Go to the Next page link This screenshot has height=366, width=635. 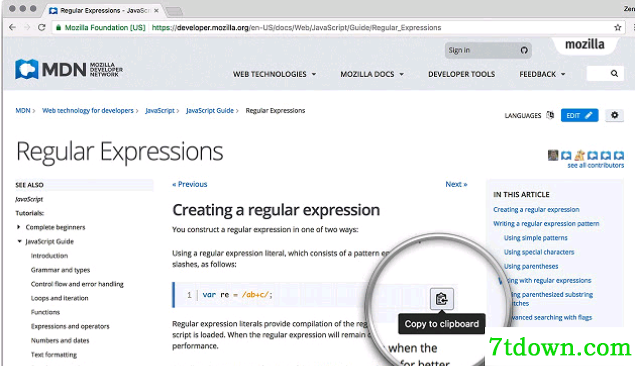click(456, 184)
